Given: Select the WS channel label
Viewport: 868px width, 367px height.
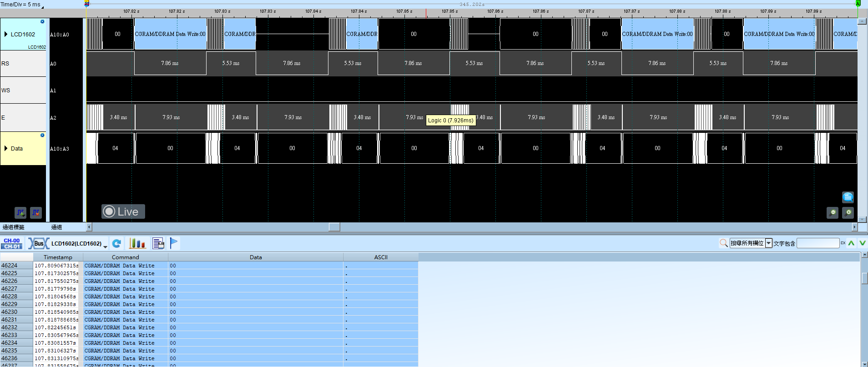Looking at the screenshot, I should 23,90.
